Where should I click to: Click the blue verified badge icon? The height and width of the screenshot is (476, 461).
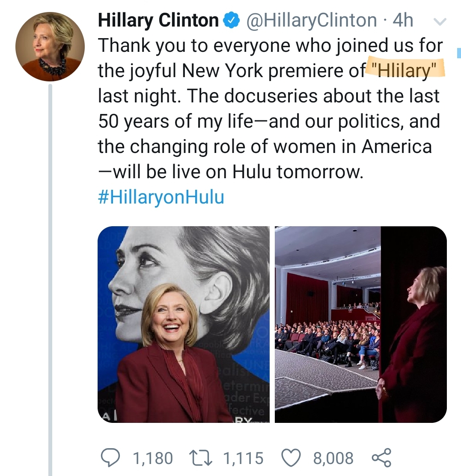click(x=232, y=20)
